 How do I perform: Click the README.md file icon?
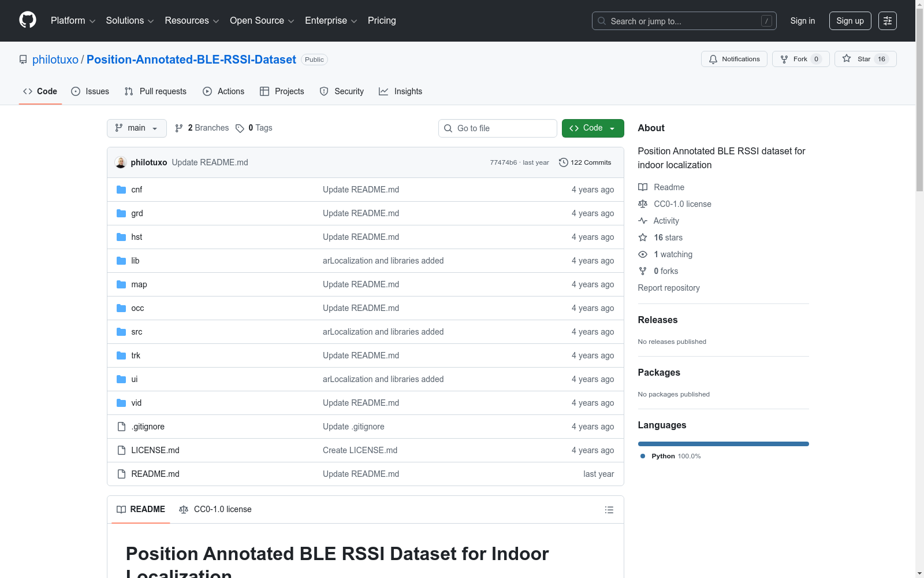(121, 474)
